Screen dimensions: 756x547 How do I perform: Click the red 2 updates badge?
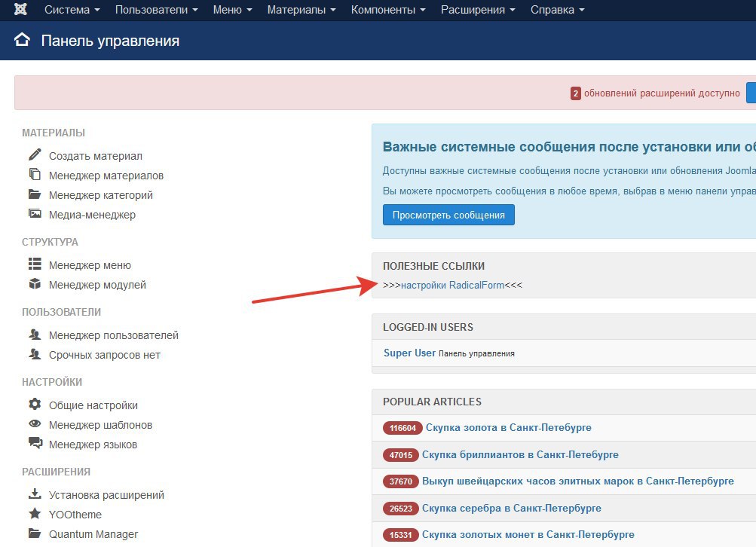(576, 93)
